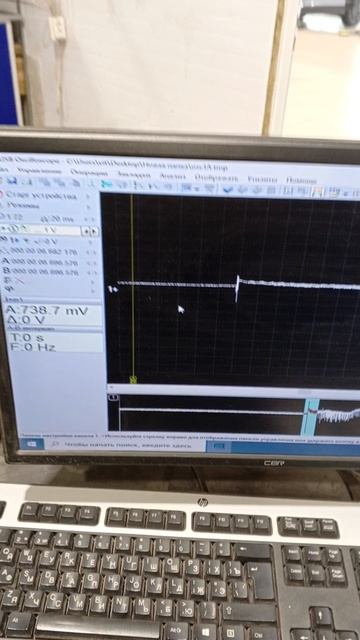Click the horizontal scrollbar under the graph
This screenshot has width=360, height=640.
pos(233,390)
